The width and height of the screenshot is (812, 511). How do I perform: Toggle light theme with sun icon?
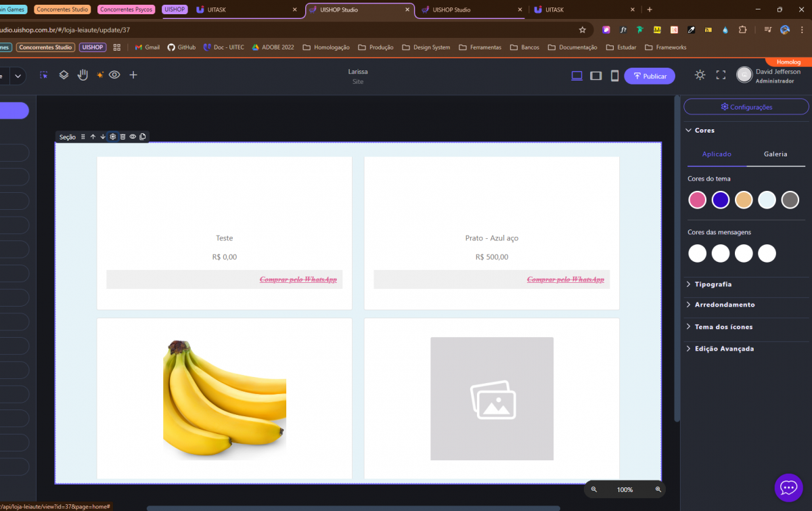click(x=700, y=75)
